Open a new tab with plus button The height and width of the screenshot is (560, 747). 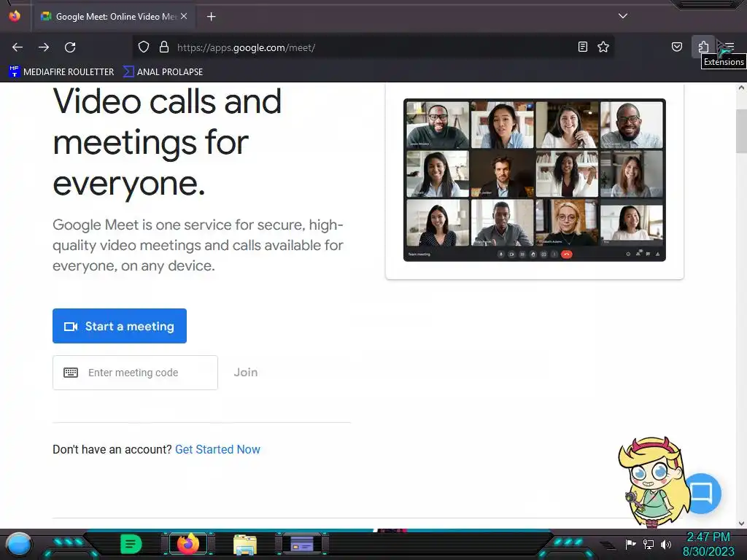pyautogui.click(x=211, y=17)
